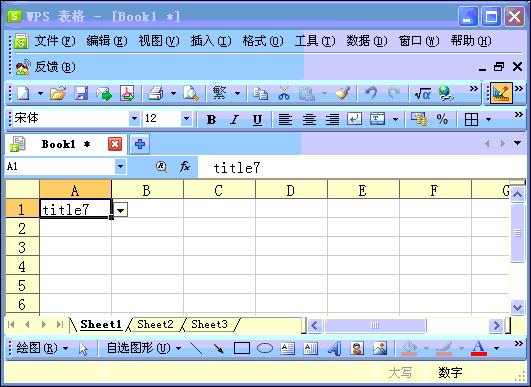Switch to Sheet2 tab
Screen dimensions: 531x387
(155, 324)
